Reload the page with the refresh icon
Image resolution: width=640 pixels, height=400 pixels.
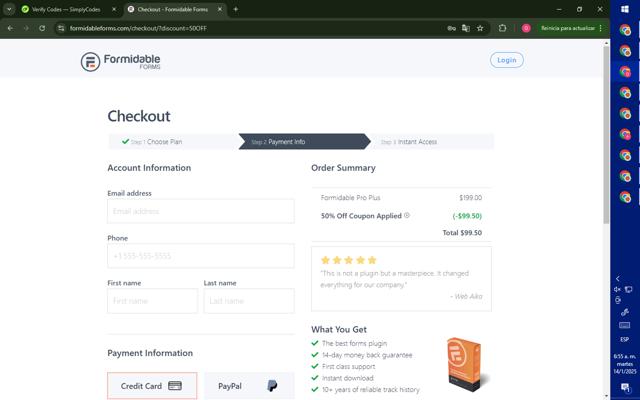pos(42,28)
